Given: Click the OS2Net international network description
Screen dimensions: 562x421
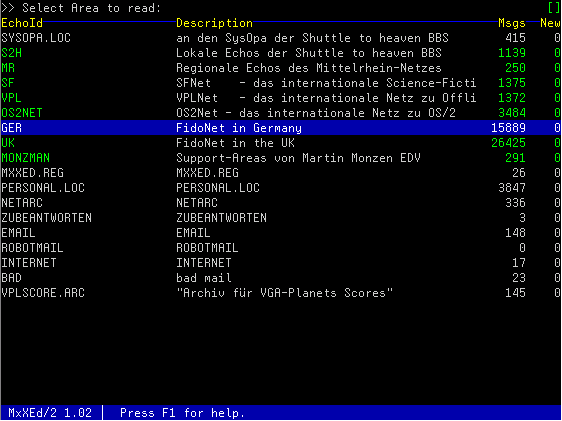Looking at the screenshot, I should [316, 113].
